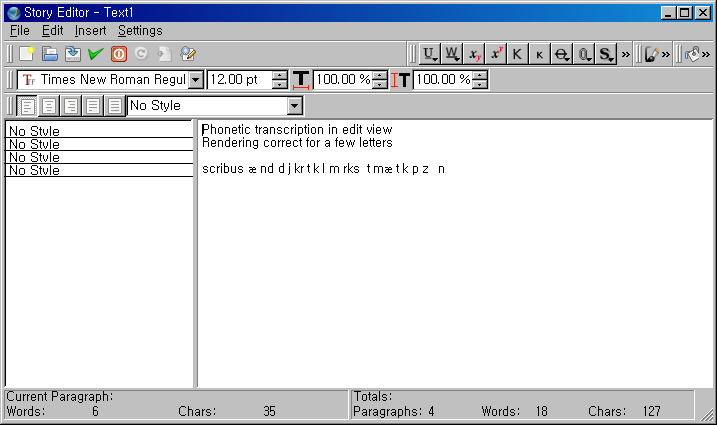Toggle All Caps formatting button
The height and width of the screenshot is (425, 717).
click(518, 54)
